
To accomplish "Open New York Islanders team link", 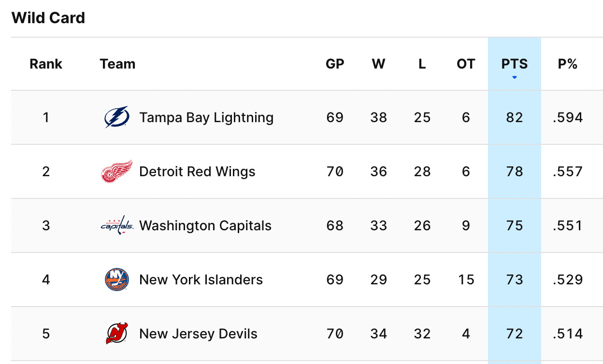I will pos(201,280).
